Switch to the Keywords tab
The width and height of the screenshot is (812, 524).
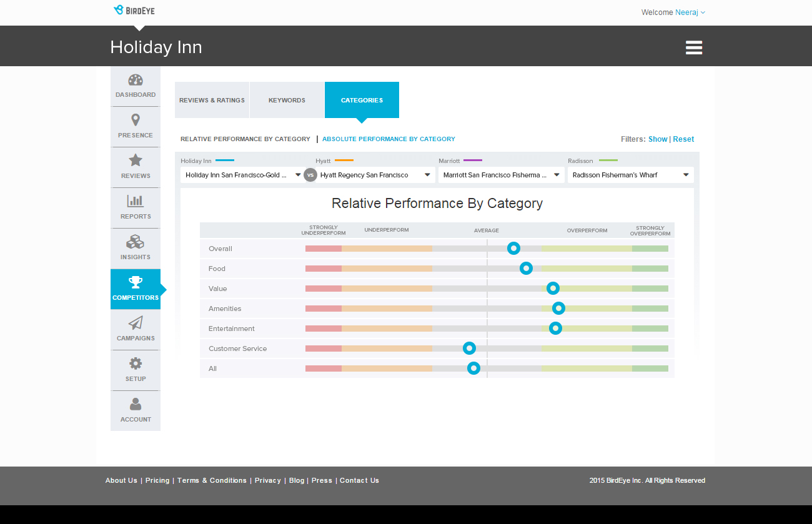coord(287,100)
